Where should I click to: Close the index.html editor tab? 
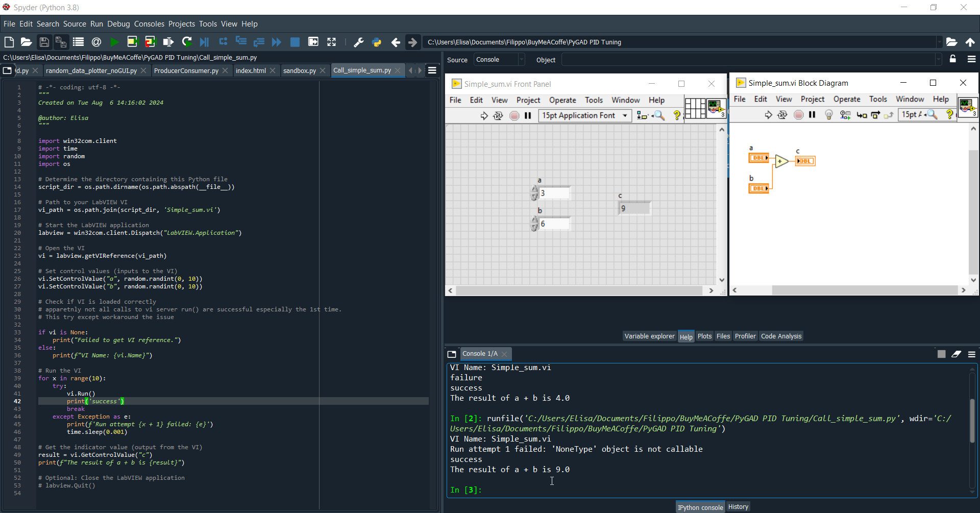coord(273,70)
